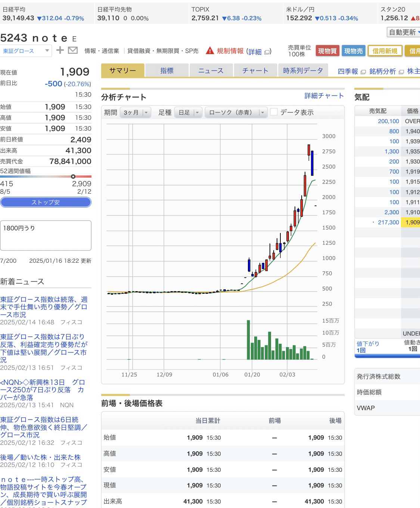Click the 信用新規 button

pos(385,51)
